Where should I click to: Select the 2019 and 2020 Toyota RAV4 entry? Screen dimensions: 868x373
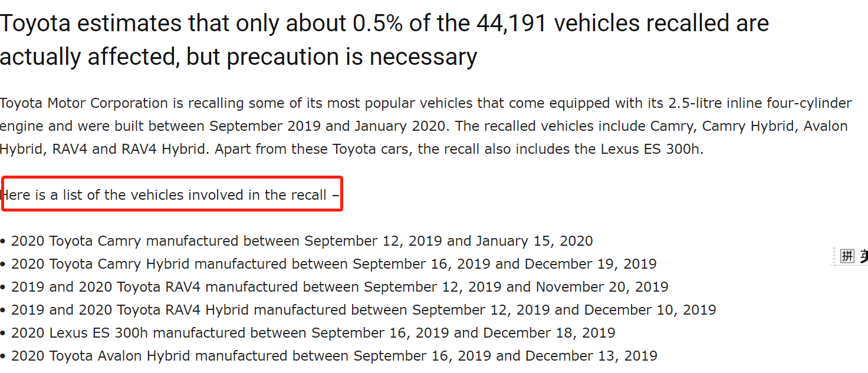334,287
